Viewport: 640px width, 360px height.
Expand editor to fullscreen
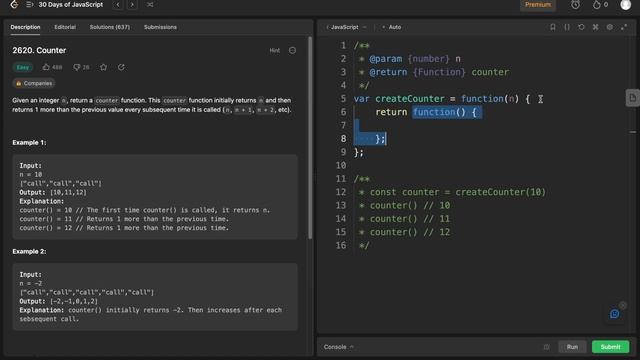click(x=624, y=27)
